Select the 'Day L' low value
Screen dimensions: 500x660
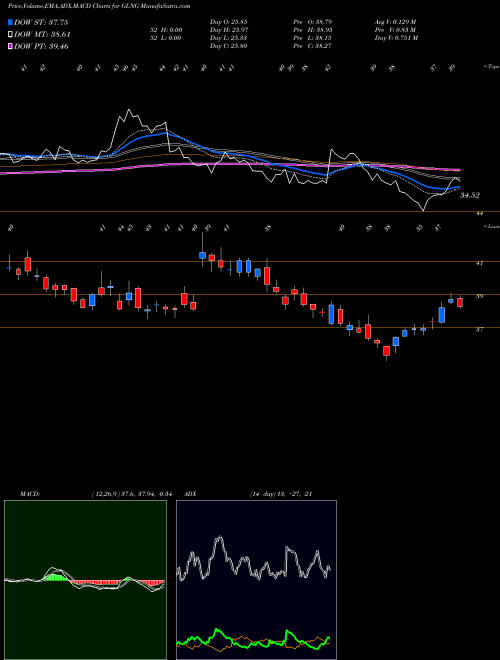point(228,38)
